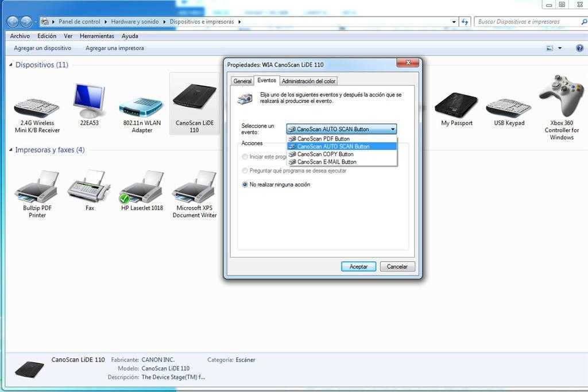The width and height of the screenshot is (588, 392).
Task: Close the Propiedades WIA CanoScan dialog
Action: coord(408,63)
